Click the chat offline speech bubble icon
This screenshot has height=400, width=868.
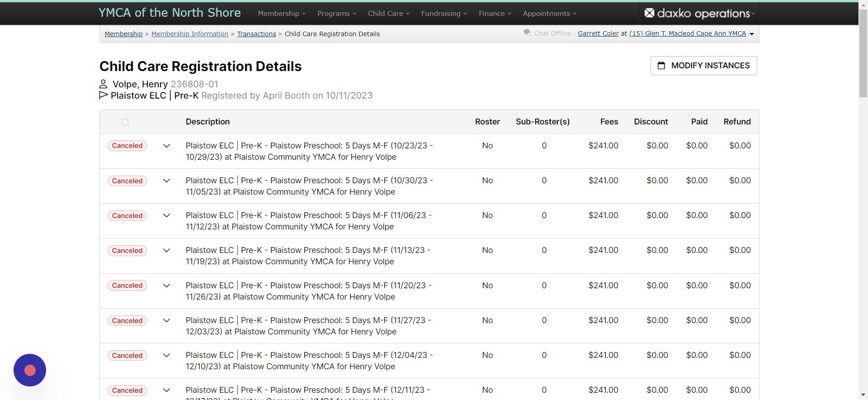(527, 33)
